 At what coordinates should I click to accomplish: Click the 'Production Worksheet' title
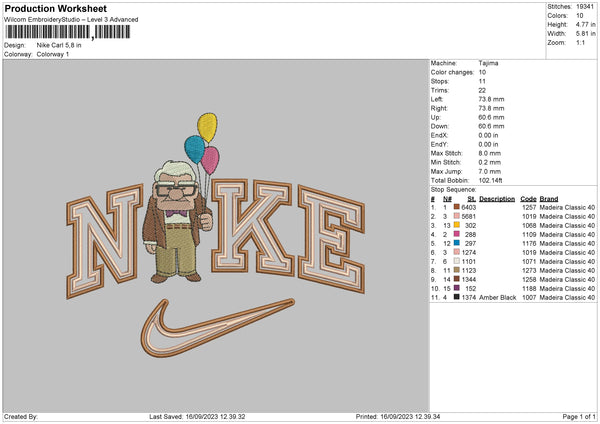56,9
